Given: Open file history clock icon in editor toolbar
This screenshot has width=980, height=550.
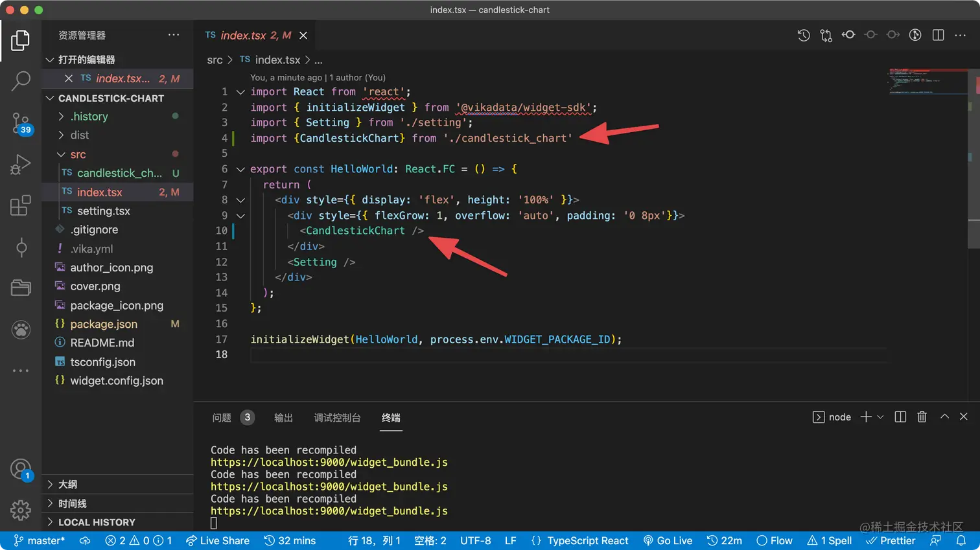Looking at the screenshot, I should coord(804,36).
